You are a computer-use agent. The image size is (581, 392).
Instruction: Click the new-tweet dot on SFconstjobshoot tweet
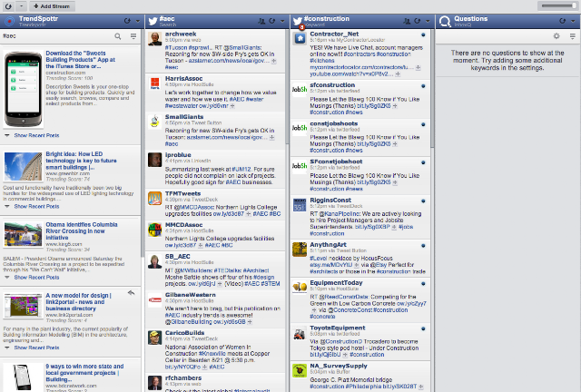tap(423, 162)
